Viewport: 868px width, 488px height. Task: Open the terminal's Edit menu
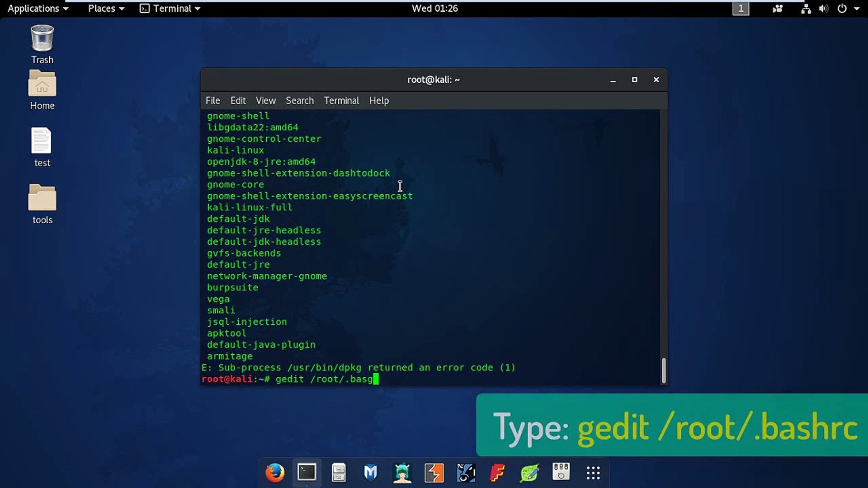coord(238,100)
